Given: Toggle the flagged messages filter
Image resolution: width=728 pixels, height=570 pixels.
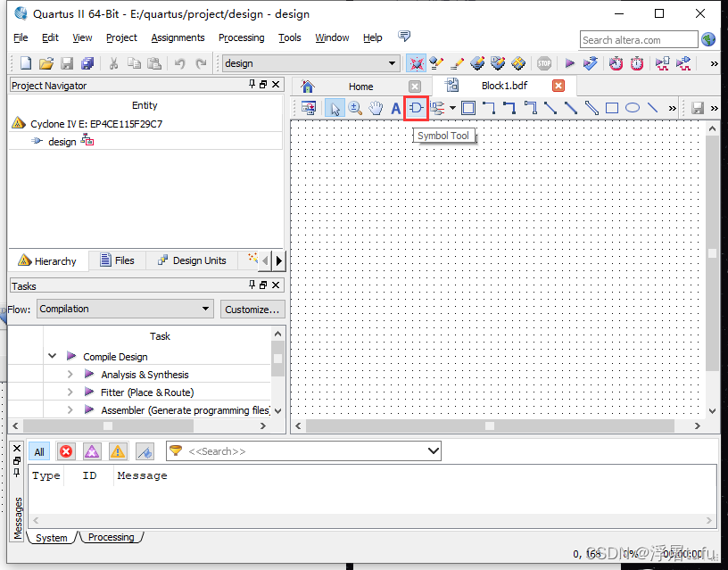Looking at the screenshot, I should pyautogui.click(x=145, y=451).
